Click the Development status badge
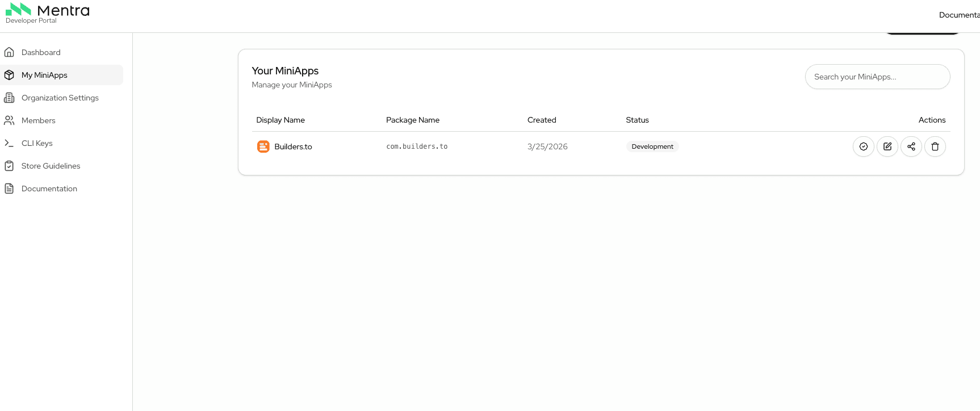 652,146
